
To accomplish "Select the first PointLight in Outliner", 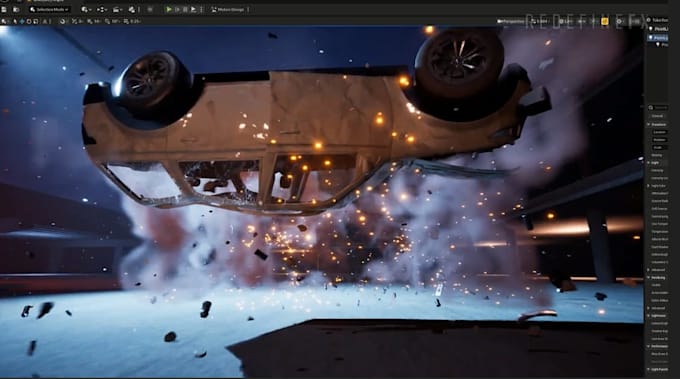I will (659, 29).
